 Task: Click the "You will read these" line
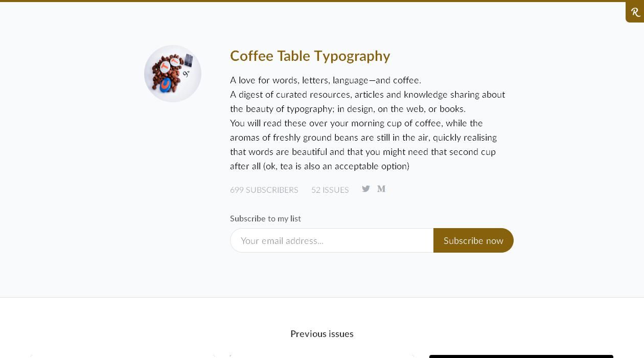coord(356,123)
